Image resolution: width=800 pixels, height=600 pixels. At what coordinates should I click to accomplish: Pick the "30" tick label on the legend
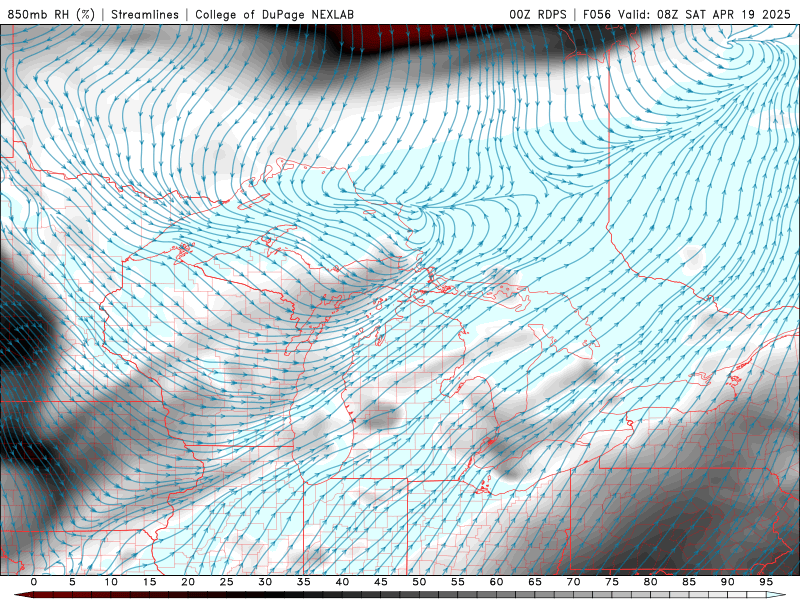pyautogui.click(x=265, y=582)
